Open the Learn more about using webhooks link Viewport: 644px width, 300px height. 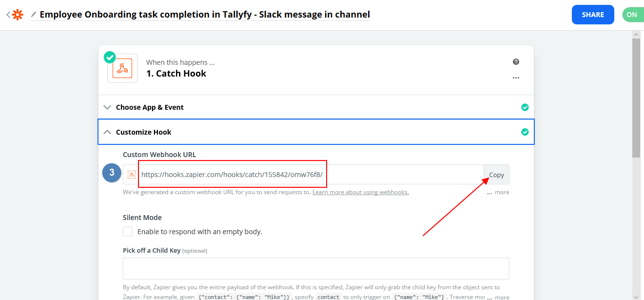[x=360, y=192]
